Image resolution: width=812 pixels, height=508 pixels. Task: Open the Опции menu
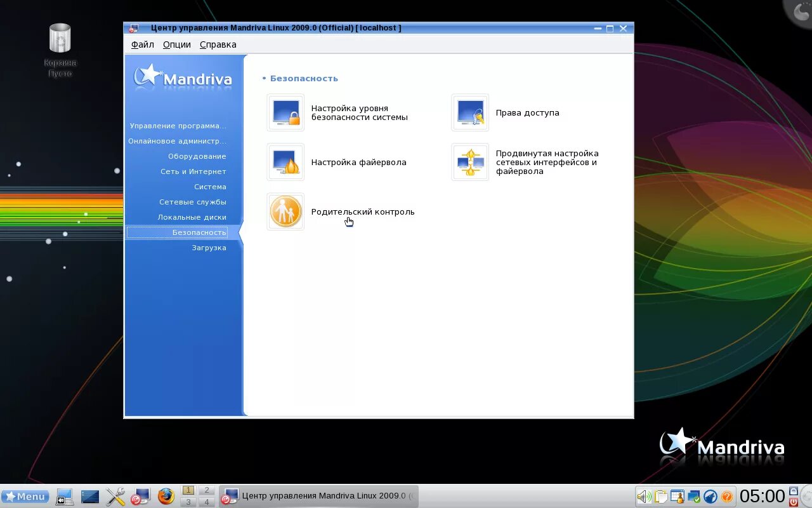point(177,44)
